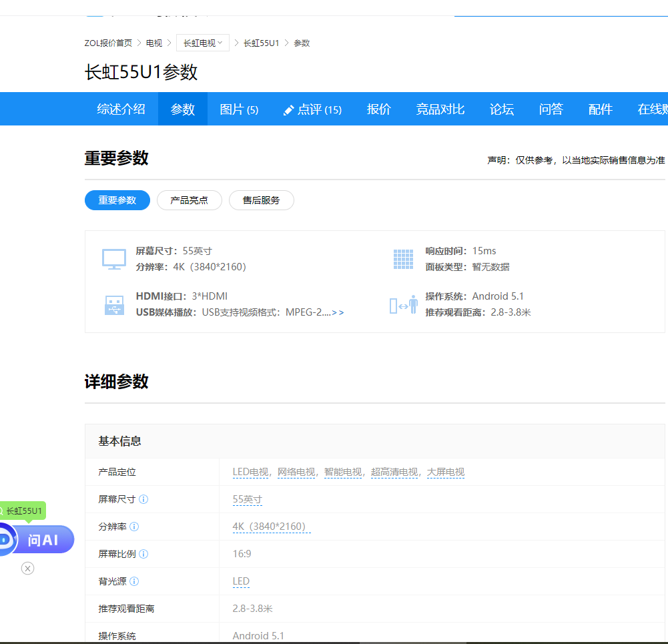Click the info icon beside 屏幕比例
Screen dimensions: 668x644
(143, 554)
